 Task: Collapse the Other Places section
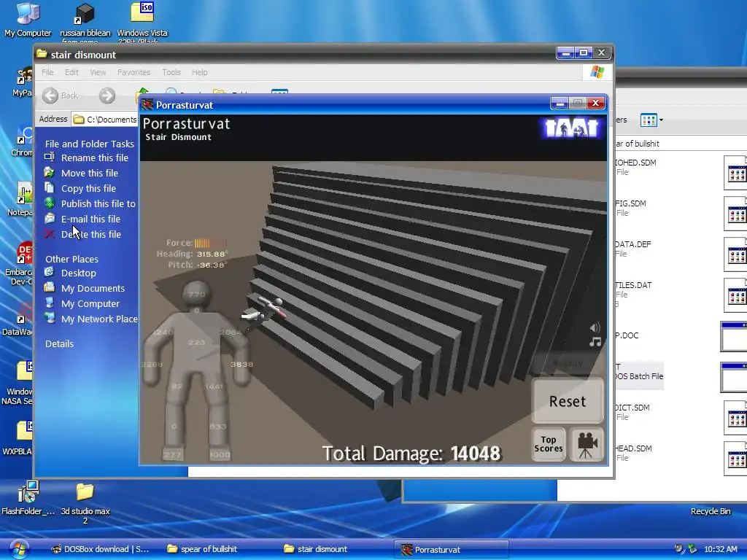[72, 259]
